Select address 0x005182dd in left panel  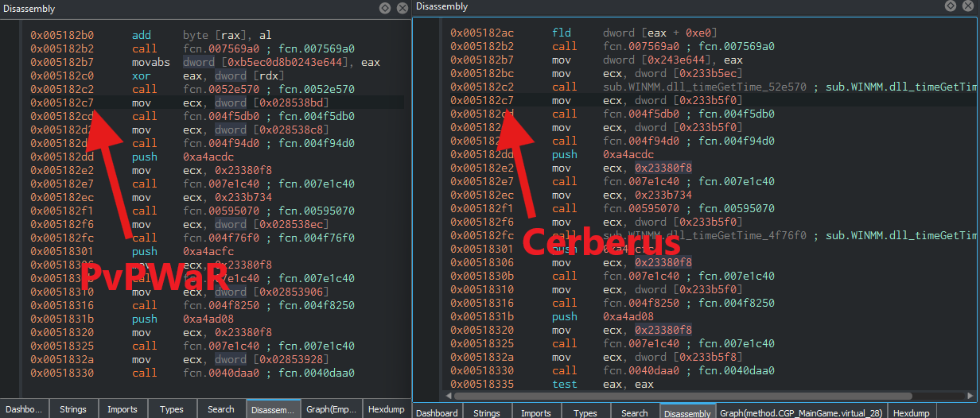(x=62, y=157)
